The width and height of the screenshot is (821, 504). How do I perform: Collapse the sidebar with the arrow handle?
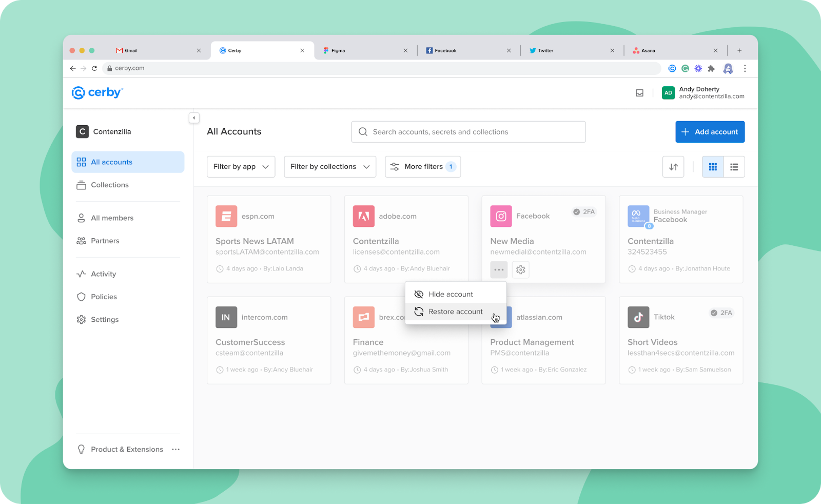coord(194,118)
